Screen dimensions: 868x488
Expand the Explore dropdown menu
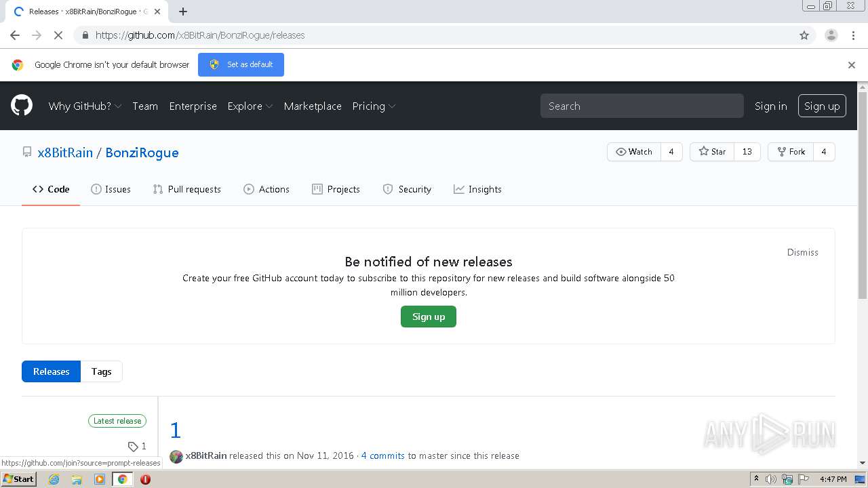[x=250, y=106]
